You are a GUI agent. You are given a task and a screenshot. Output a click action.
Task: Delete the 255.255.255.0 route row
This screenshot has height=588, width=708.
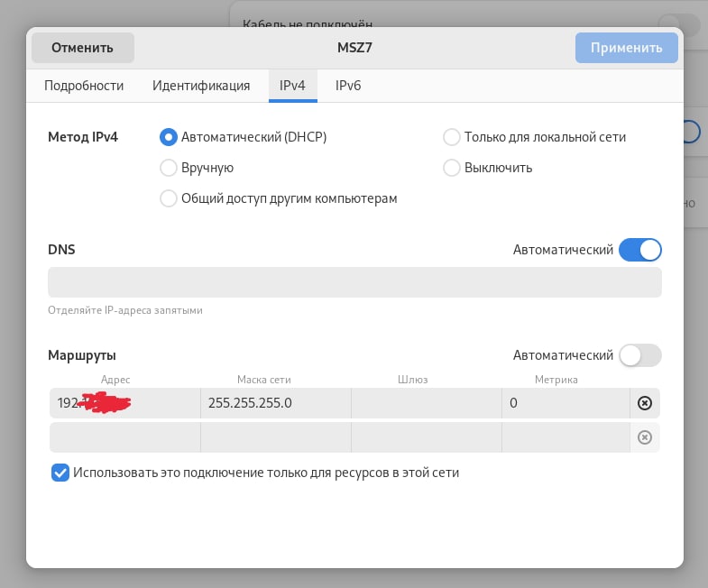pos(644,403)
